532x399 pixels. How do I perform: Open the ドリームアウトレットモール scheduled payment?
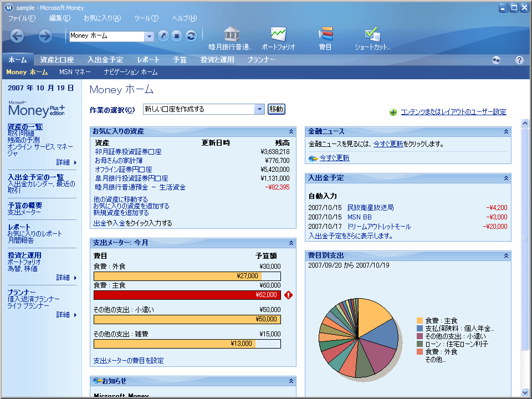tap(379, 227)
